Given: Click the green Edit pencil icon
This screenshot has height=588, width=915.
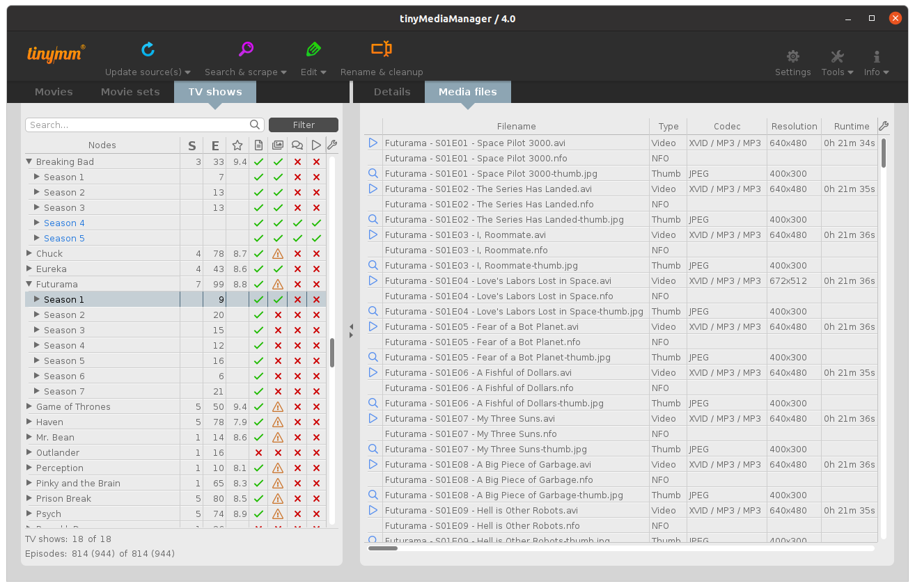Looking at the screenshot, I should click(313, 49).
